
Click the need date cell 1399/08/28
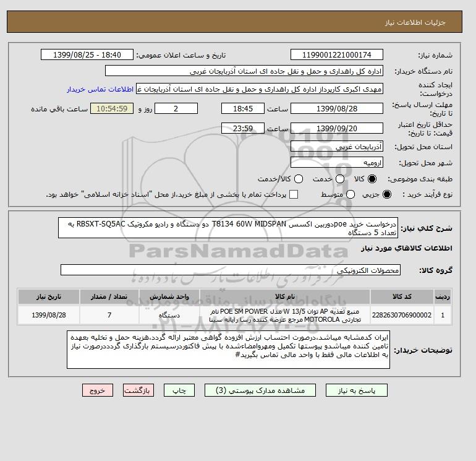(49, 315)
